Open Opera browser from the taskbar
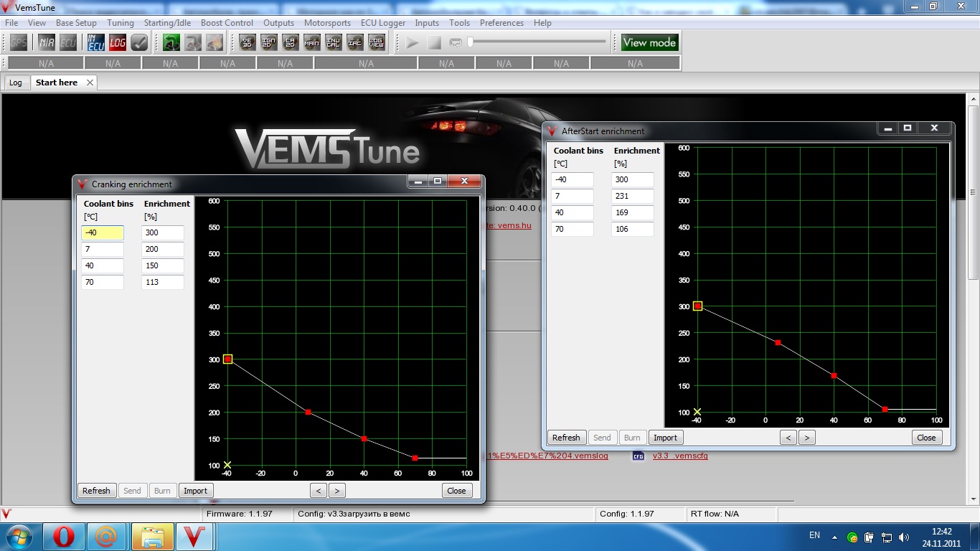Viewport: 980px width, 551px height. (x=64, y=537)
